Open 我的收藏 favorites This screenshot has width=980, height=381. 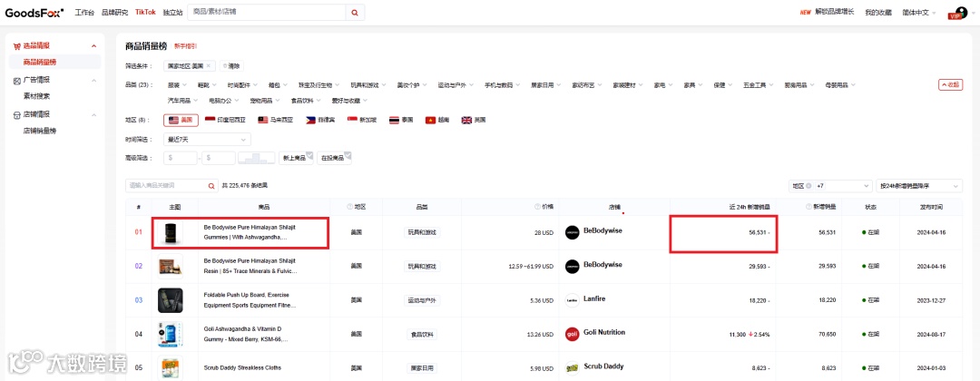878,12
